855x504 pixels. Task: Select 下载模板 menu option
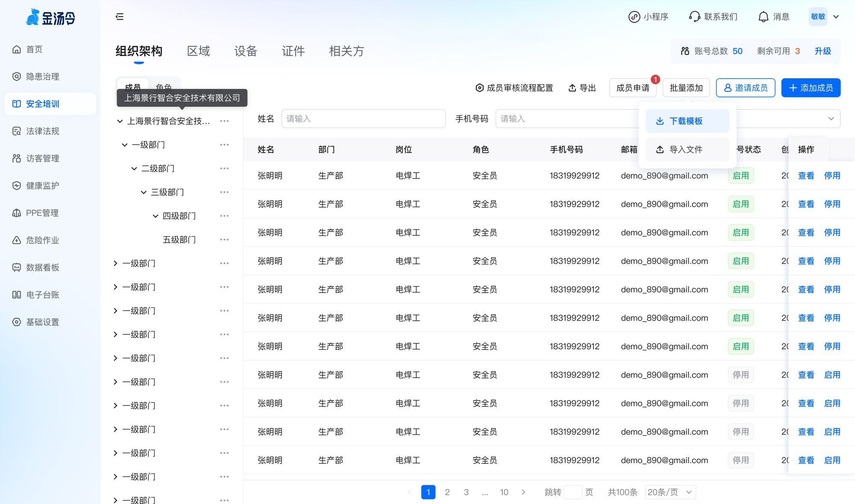[x=687, y=121]
